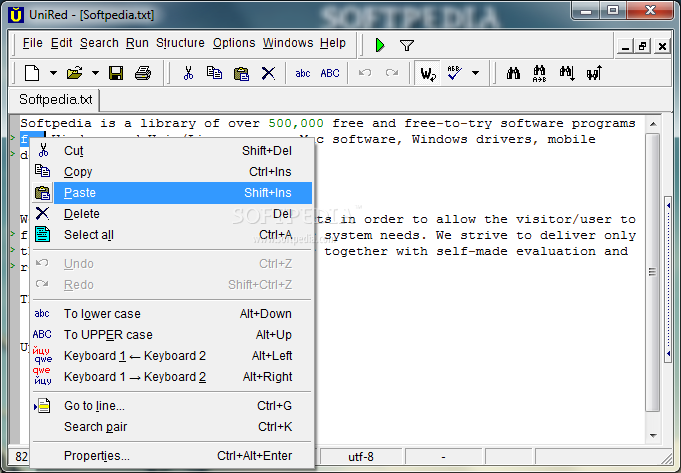The image size is (681, 473).
Task: Convert to uppercase with the ABC toolbar icon
Action: click(330, 73)
